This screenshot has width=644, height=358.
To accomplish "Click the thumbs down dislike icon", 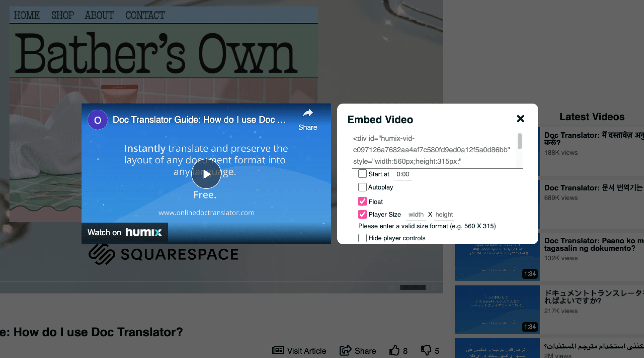I will 426,350.
